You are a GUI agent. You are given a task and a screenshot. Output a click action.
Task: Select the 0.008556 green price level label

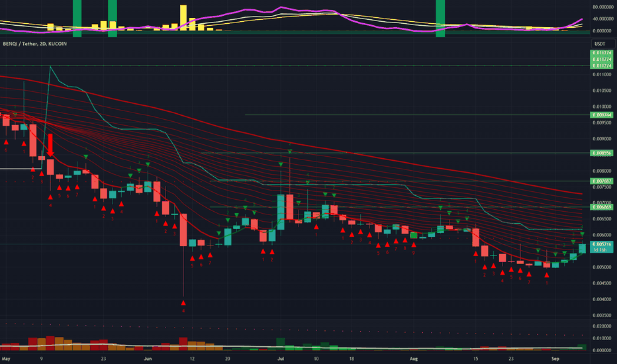pos(602,153)
